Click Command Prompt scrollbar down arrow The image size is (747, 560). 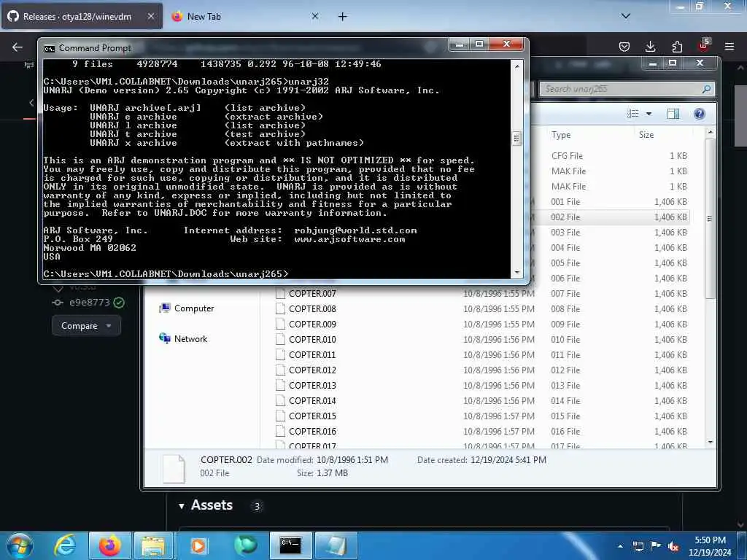pyautogui.click(x=517, y=273)
